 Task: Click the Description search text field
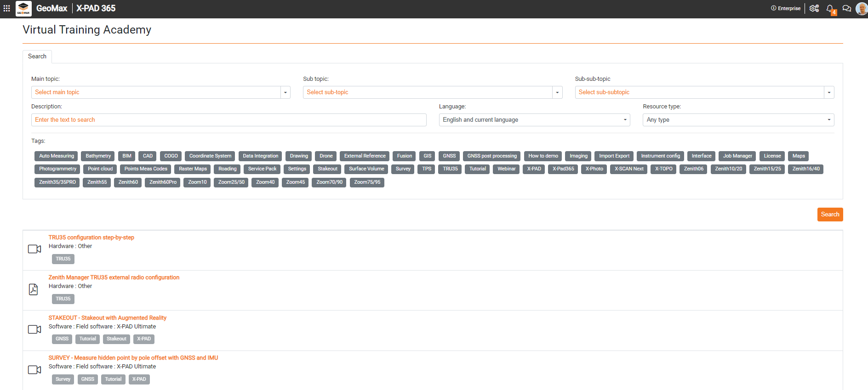coord(228,120)
